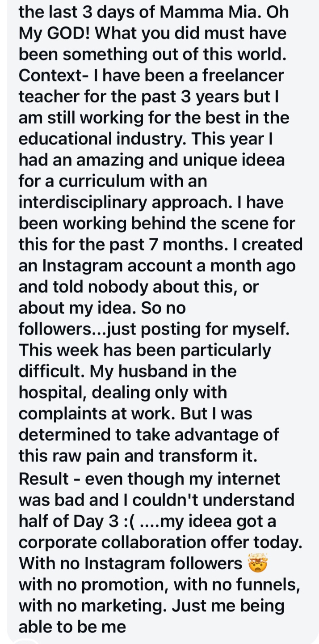Image resolution: width=319 pixels, height=644 pixels.
Task: Click the 'Result -' label in the comment
Action: [x=49, y=479]
